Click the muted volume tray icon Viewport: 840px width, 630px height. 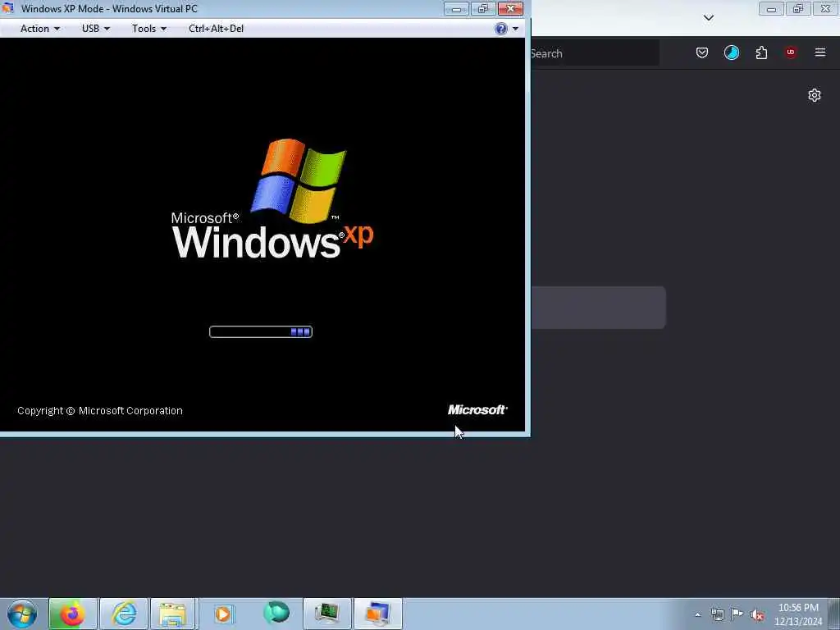point(757,614)
